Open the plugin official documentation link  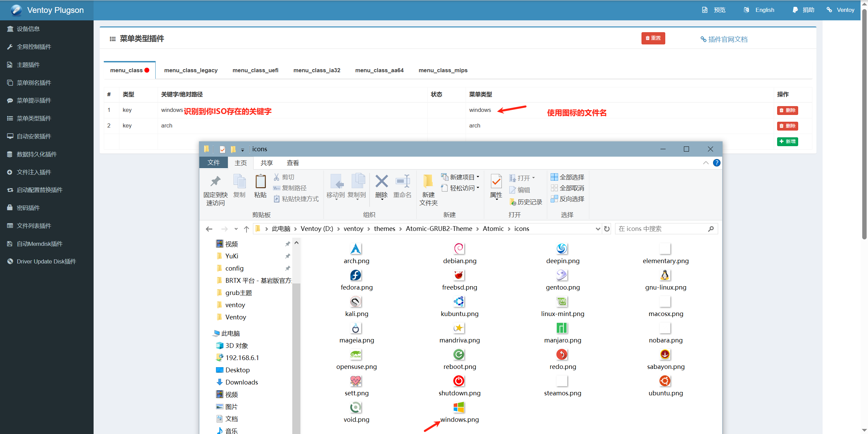tap(724, 39)
